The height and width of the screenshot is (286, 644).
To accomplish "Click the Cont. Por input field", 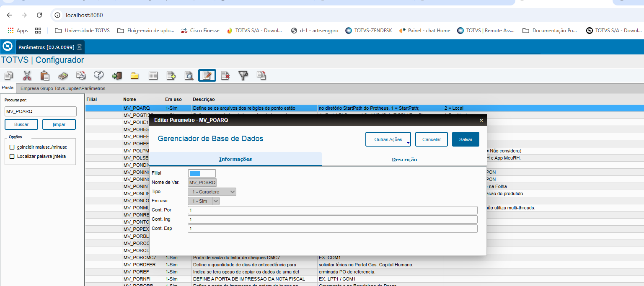I will pos(333,210).
